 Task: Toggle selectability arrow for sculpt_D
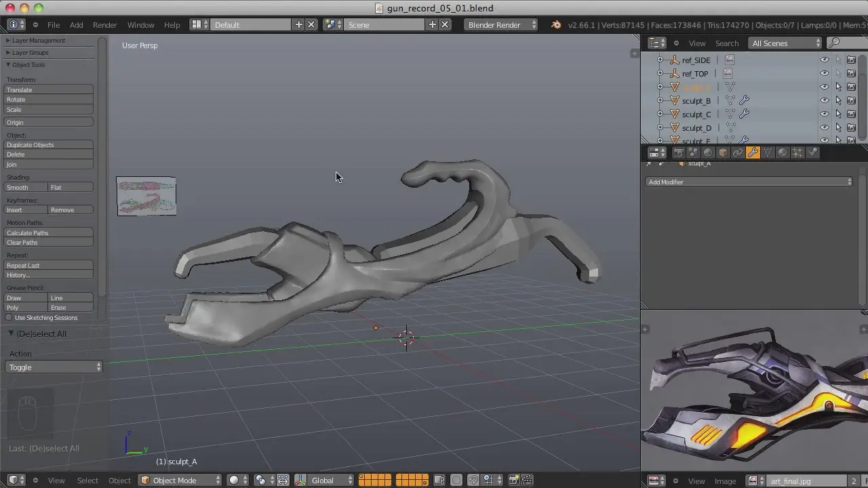pos(838,127)
